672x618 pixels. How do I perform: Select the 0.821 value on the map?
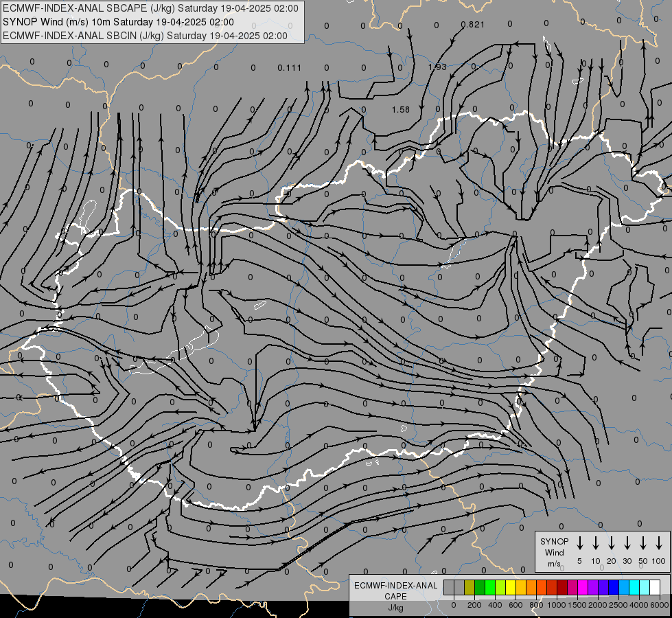(473, 25)
